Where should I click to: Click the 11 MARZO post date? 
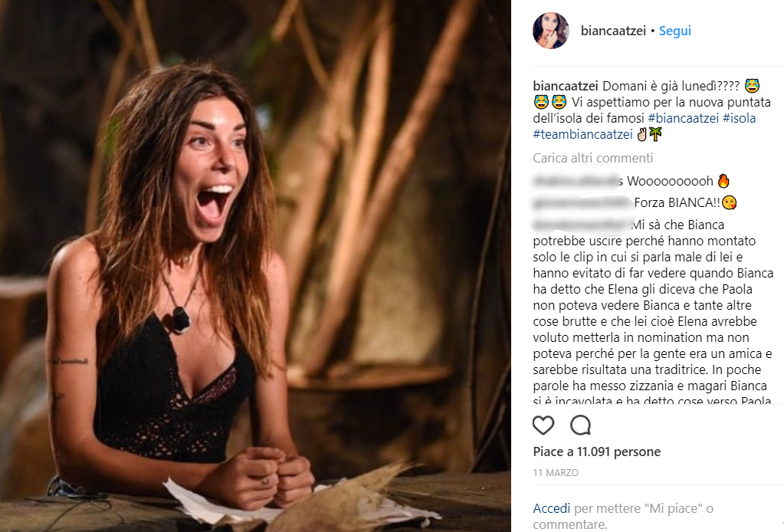tap(556, 473)
